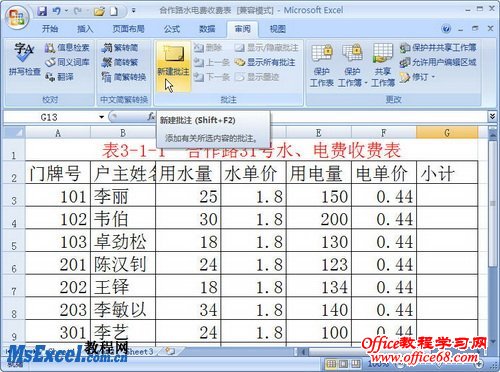Open Excel help question mark icon
The height and width of the screenshot is (372, 500).
click(446, 29)
